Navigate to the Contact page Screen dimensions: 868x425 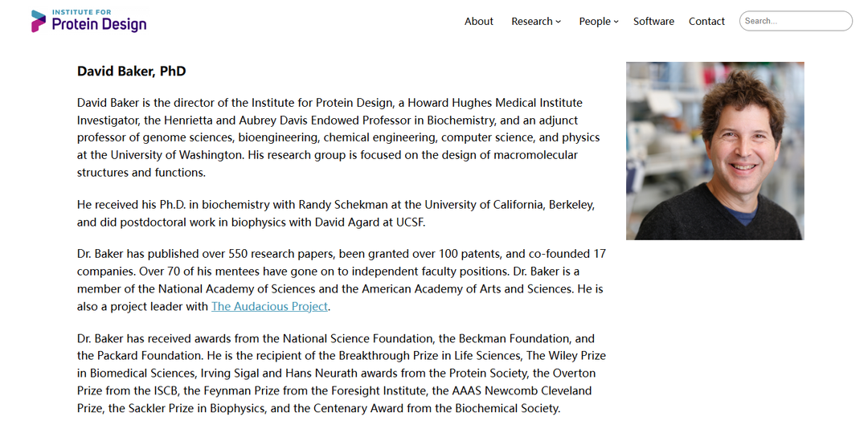[706, 22]
